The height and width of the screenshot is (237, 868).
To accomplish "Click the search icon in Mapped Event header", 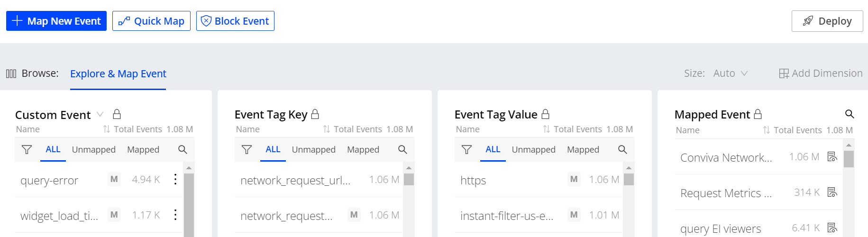I will (850, 114).
